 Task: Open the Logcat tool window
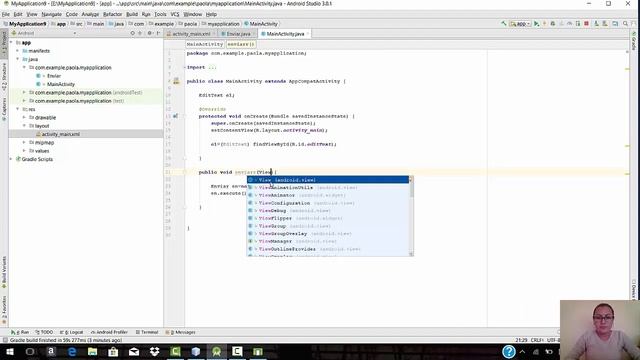click(x=71, y=332)
